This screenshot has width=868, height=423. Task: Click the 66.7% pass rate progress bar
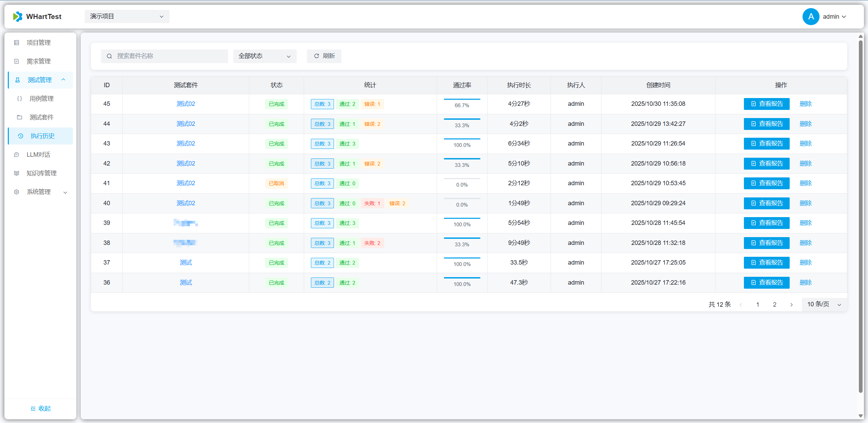click(462, 99)
